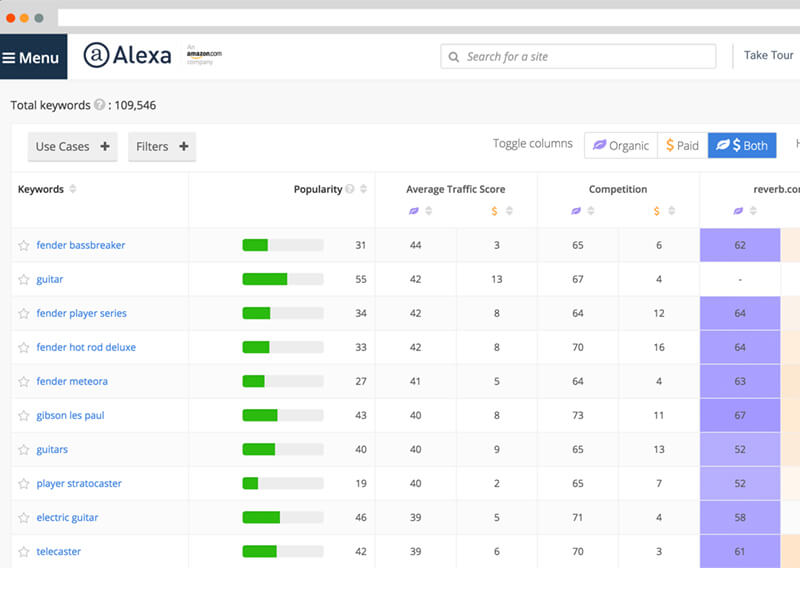
Task: Open the fender bassbreaker keyword link
Action: (81, 245)
